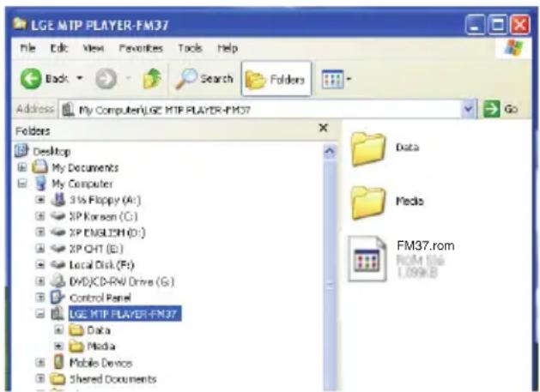Click the greyed Forward arrow icon

(106, 79)
